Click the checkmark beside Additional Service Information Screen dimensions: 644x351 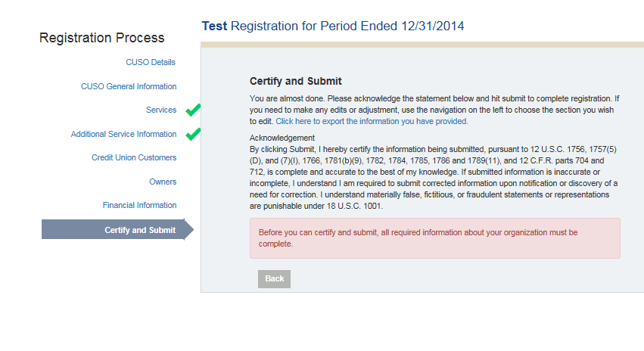[193, 135]
